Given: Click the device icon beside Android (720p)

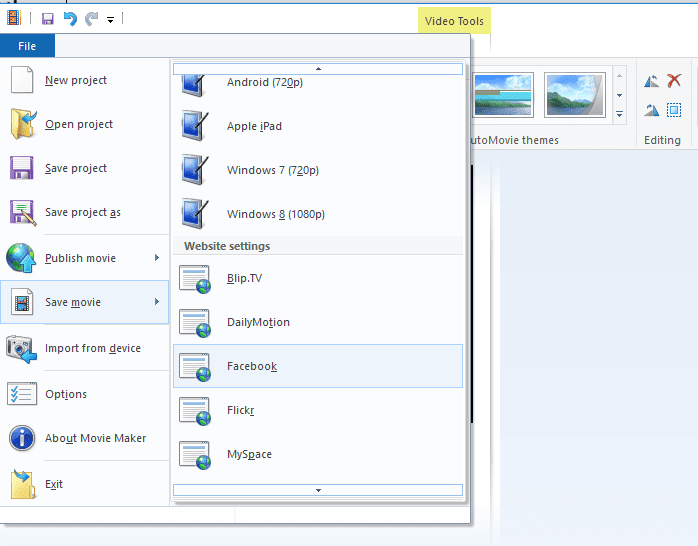Looking at the screenshot, I should [195, 85].
